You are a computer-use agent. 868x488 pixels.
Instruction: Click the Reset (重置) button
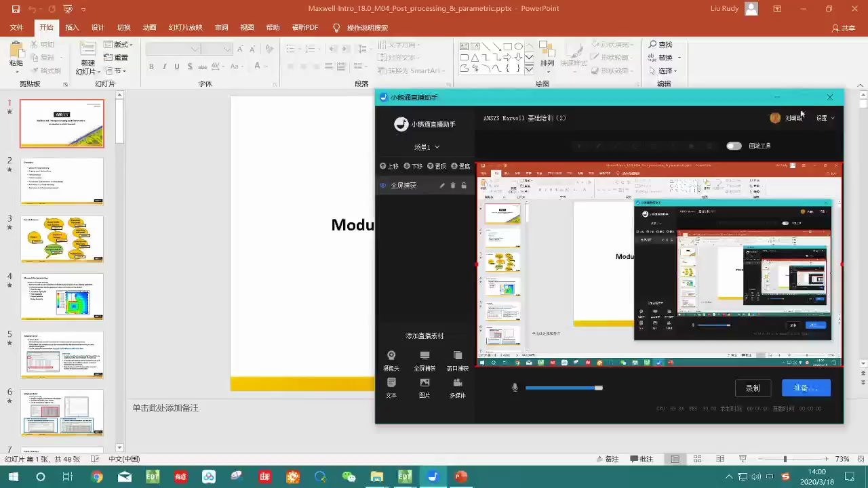[116, 58]
